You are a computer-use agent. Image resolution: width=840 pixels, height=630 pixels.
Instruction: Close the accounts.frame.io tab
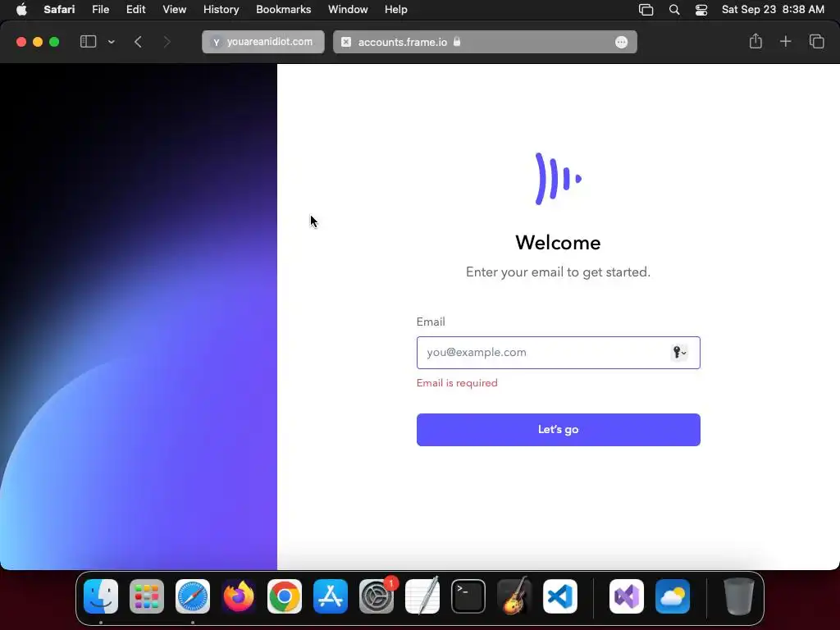click(x=346, y=42)
